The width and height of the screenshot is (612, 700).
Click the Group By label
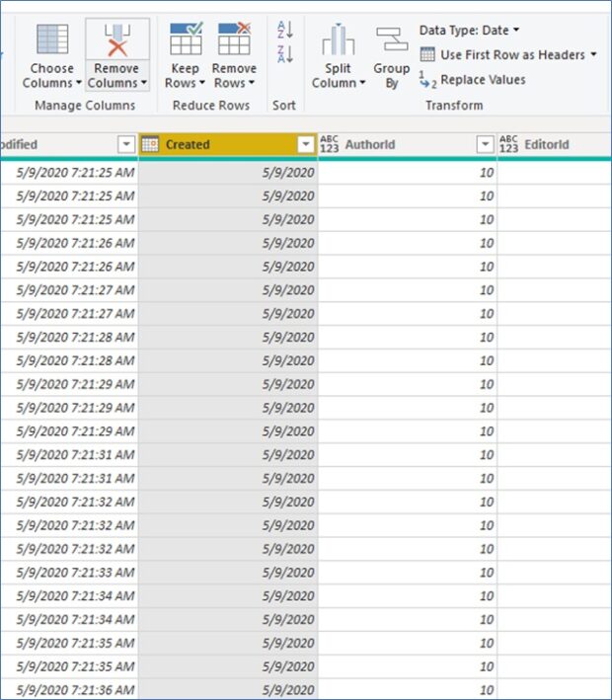pos(392,75)
